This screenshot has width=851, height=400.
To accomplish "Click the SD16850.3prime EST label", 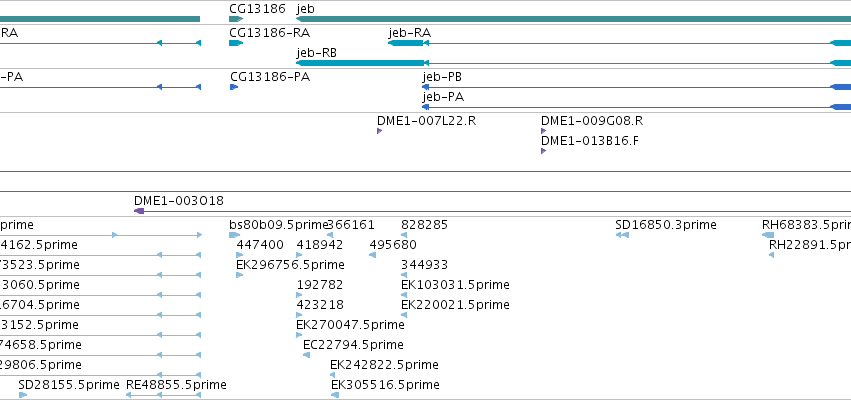I will (666, 225).
